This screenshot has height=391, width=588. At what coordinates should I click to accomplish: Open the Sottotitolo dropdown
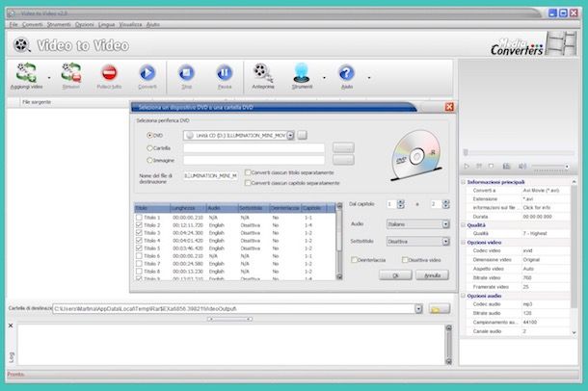tap(445, 242)
